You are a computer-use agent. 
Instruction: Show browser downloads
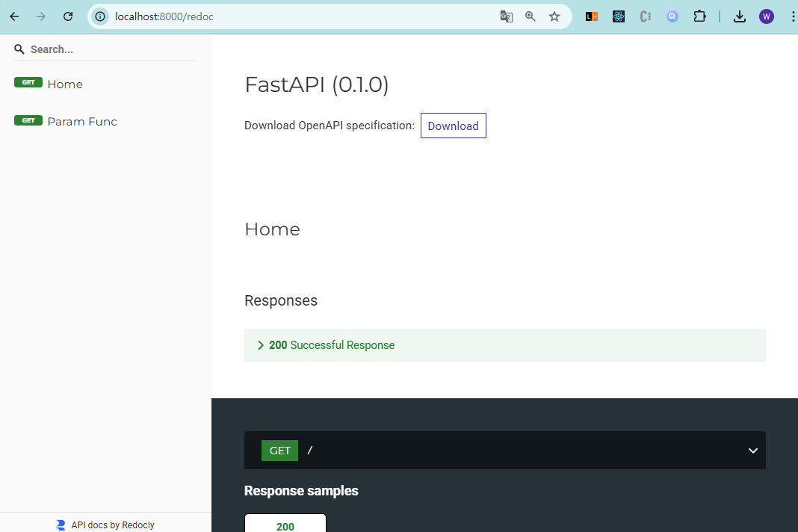[x=740, y=16]
